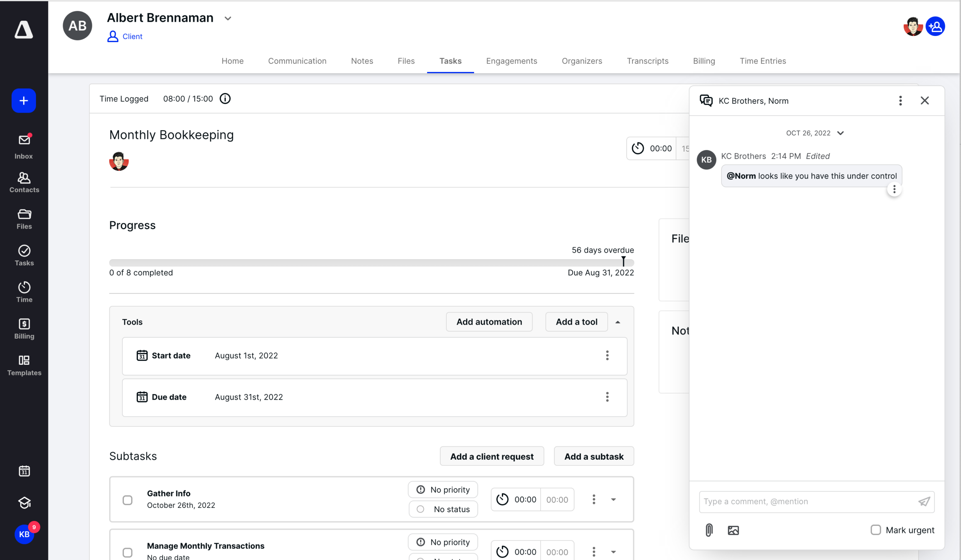This screenshot has width=961, height=560.
Task: Check off the Gather Info subtask
Action: pos(127,500)
